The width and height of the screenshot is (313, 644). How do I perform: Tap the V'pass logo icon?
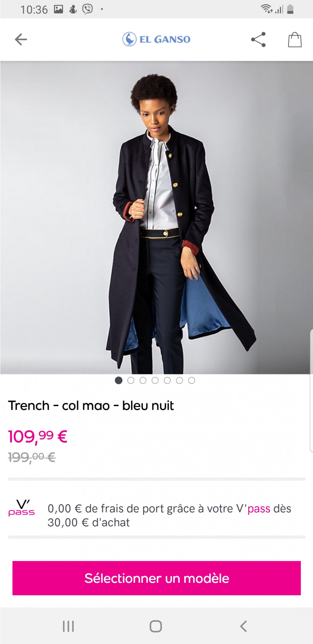point(21,508)
